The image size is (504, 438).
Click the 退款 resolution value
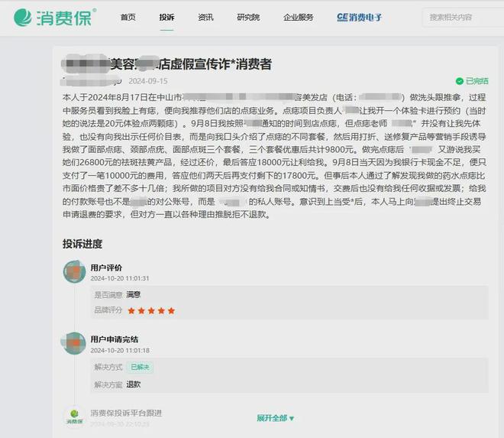[134, 384]
